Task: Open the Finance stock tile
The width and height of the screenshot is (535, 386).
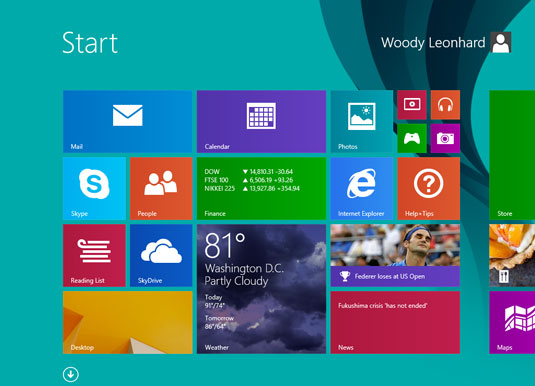Action: [x=261, y=188]
